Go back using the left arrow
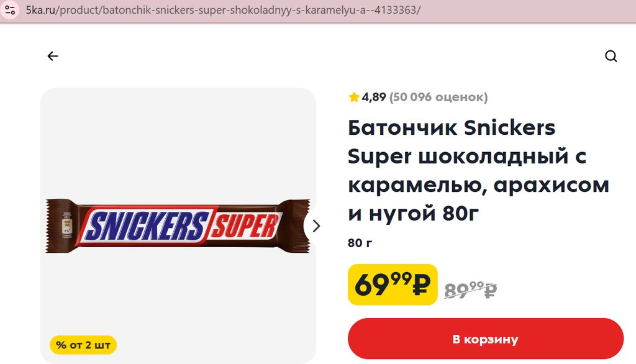 (x=53, y=56)
